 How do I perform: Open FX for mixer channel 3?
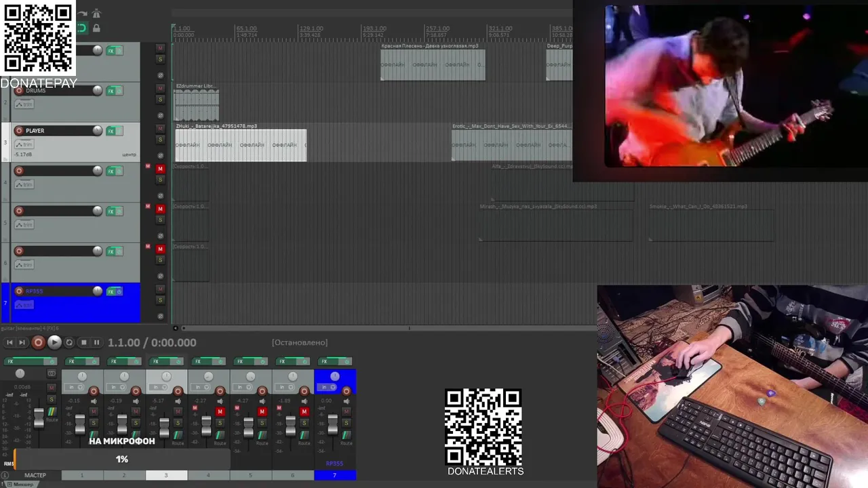[x=156, y=361]
